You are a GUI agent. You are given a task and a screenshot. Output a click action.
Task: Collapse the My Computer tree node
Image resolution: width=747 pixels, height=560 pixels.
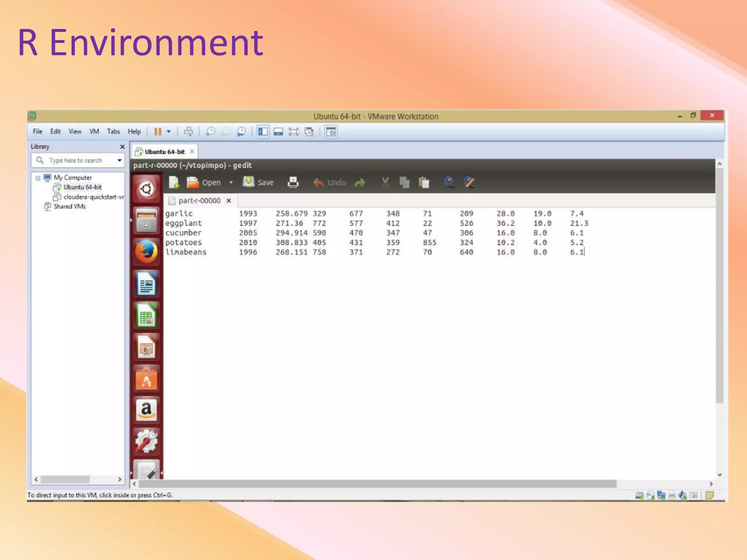38,178
